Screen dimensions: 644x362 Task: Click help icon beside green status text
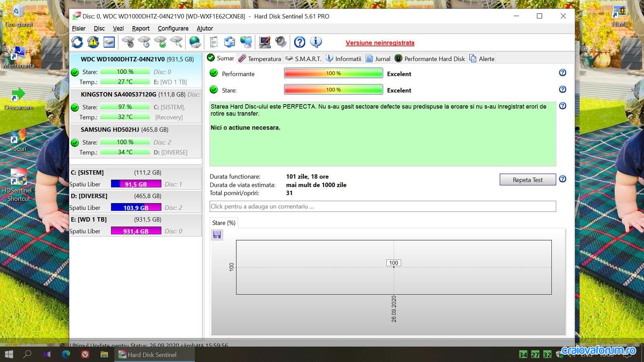click(x=563, y=106)
